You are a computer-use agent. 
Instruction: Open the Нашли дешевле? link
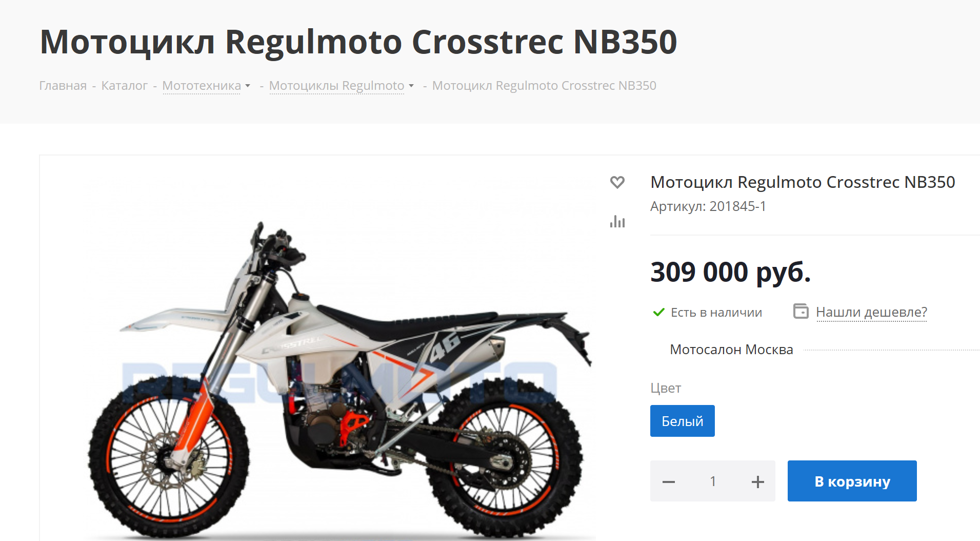[871, 312]
